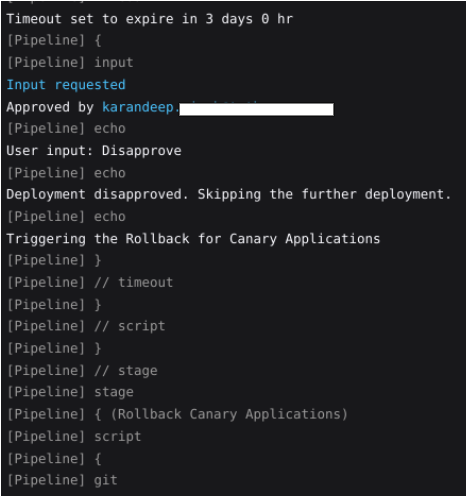Select the "Timeout set to expire" log line

click(x=149, y=19)
